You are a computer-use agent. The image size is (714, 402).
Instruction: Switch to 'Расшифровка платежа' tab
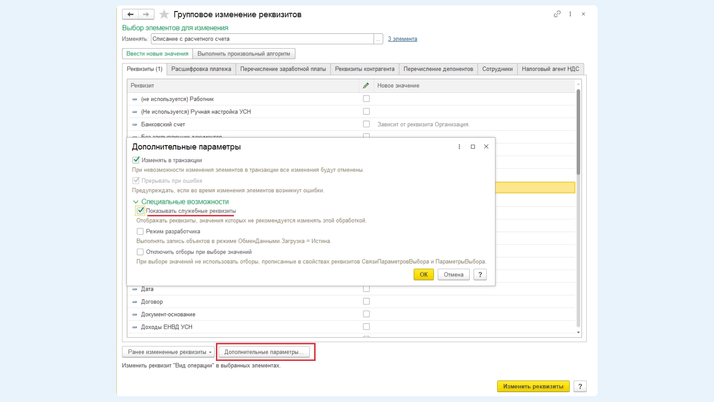tap(201, 69)
